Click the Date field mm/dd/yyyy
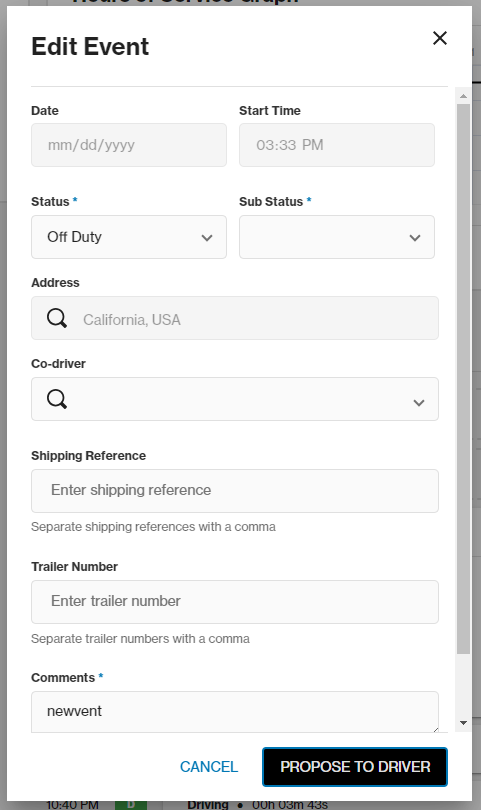 pyautogui.click(x=129, y=145)
